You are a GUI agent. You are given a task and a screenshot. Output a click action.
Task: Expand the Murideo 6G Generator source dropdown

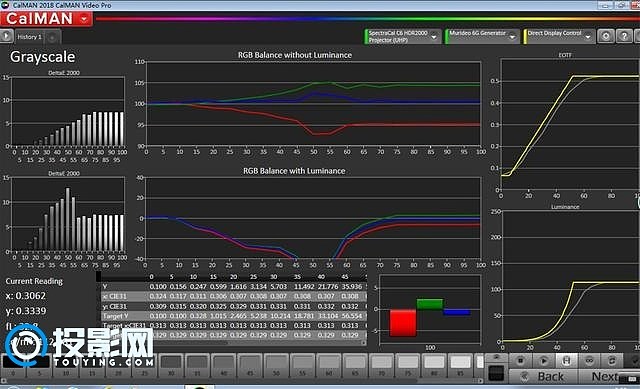point(482,36)
